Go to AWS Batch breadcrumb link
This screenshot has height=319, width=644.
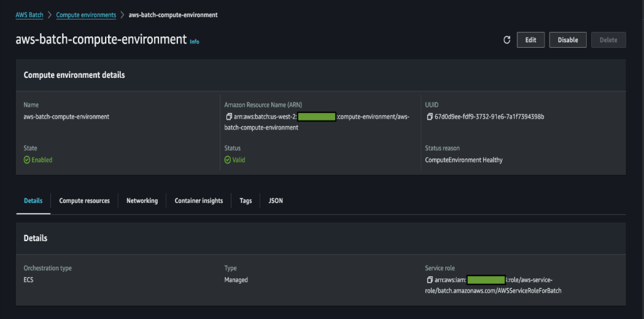(x=29, y=15)
